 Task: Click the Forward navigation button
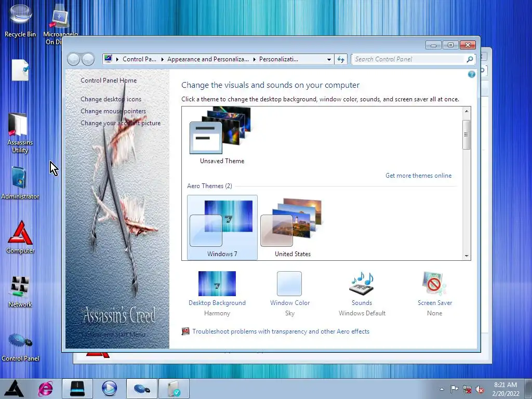(x=88, y=59)
